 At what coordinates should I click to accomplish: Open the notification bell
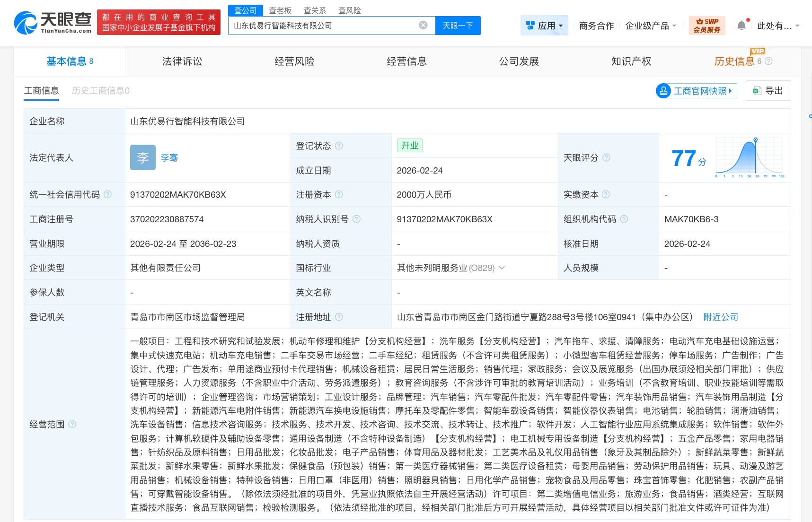(741, 26)
